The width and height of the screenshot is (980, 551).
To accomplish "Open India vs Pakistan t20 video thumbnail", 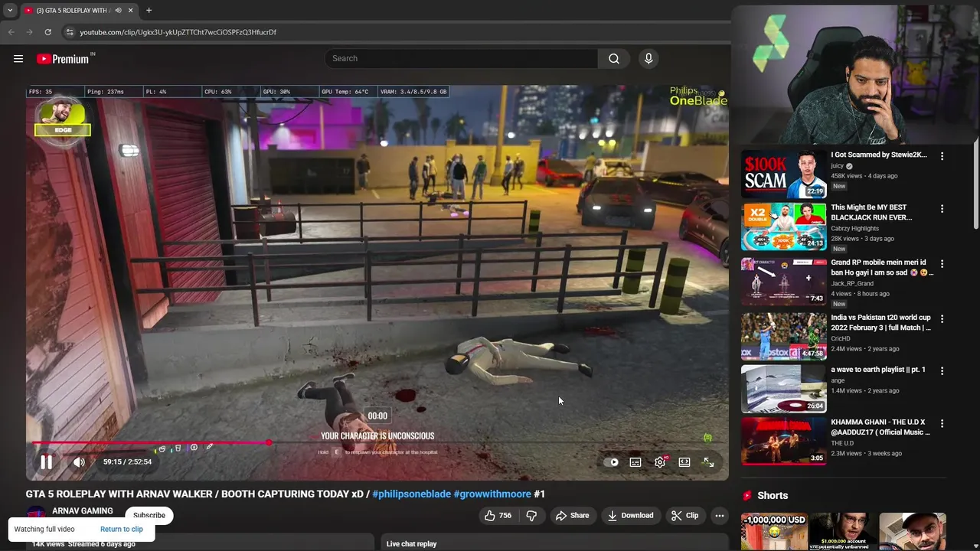I will [783, 336].
